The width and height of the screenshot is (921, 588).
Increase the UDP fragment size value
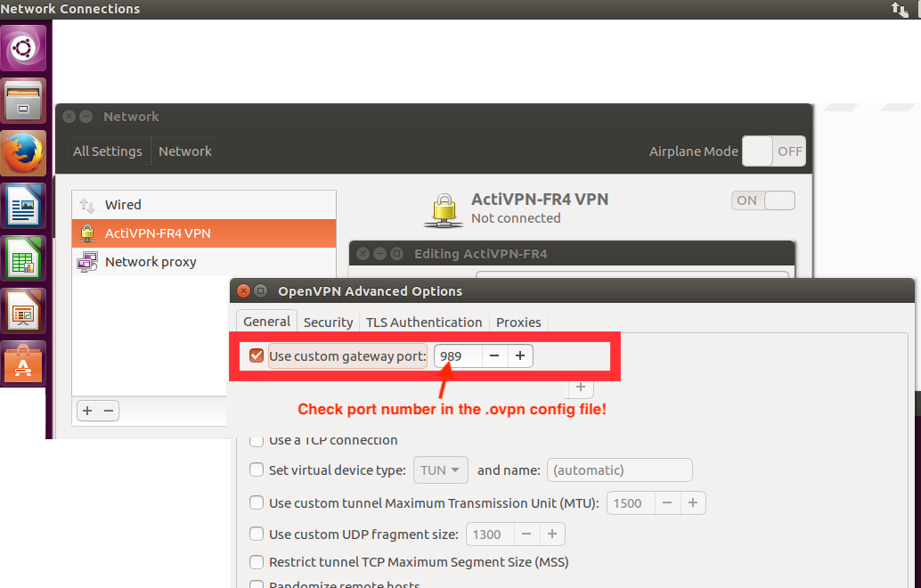(x=552, y=534)
